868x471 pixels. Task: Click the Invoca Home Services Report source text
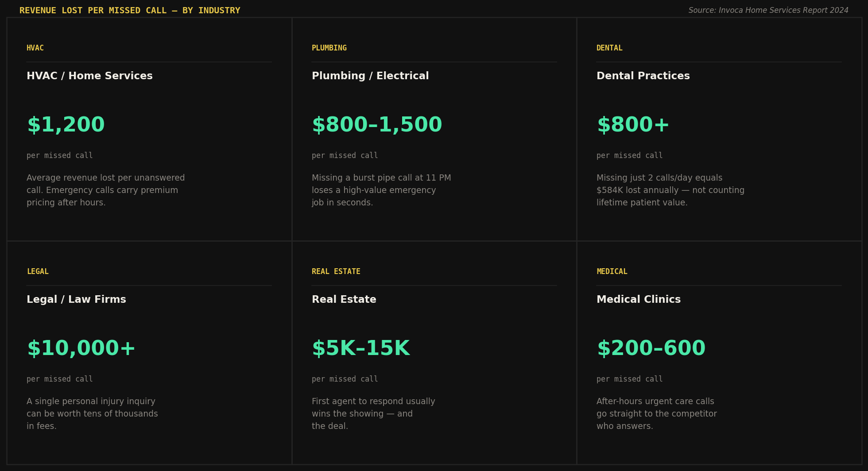[x=768, y=10]
